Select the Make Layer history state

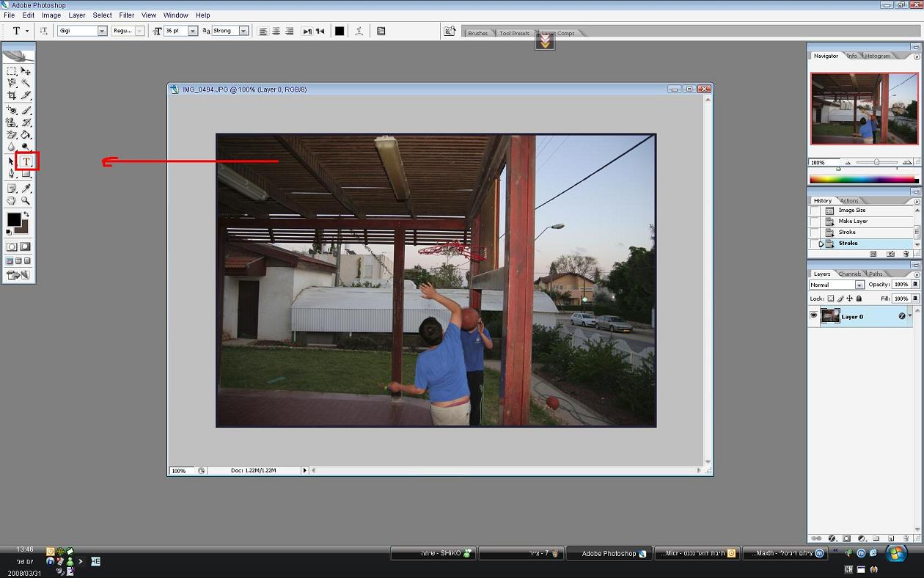coord(853,221)
